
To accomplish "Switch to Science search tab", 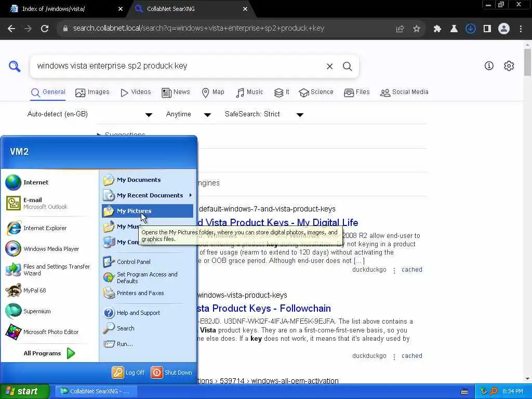I will point(316,92).
